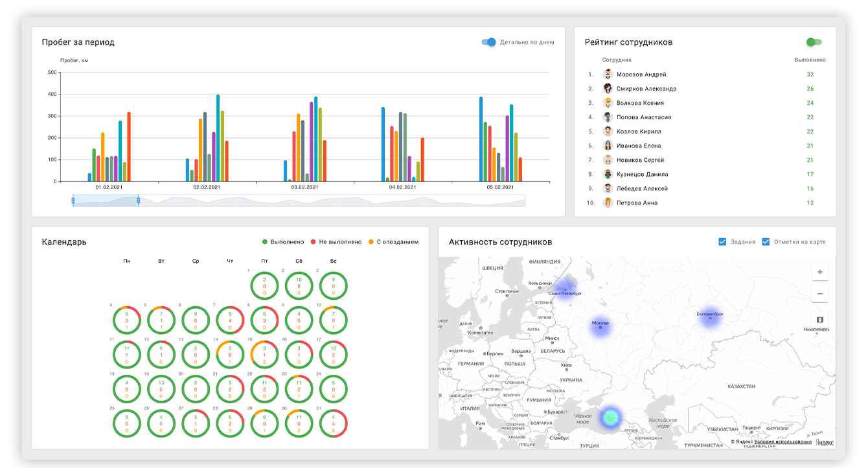Click the 'Активность сотрудников' title
868x468 pixels.
[501, 242]
